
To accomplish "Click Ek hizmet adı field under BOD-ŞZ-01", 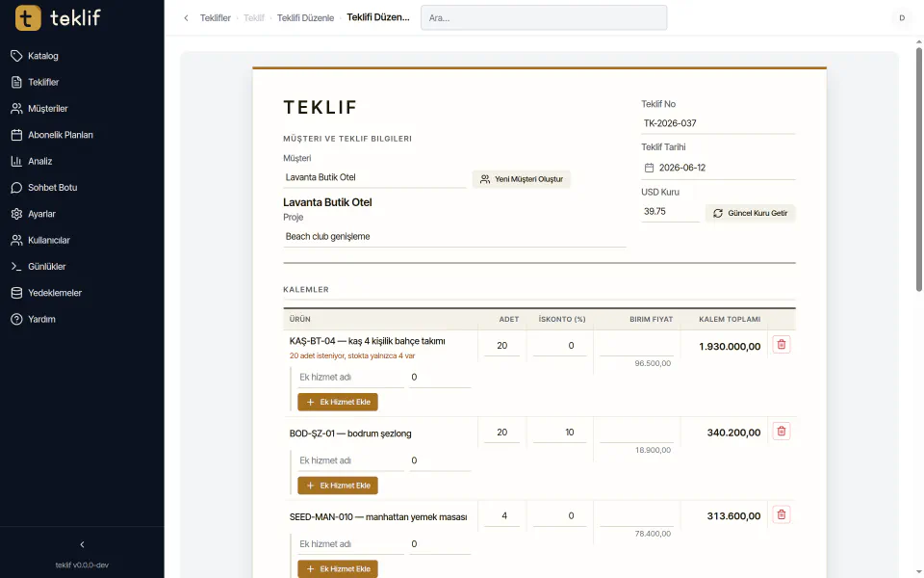I will tap(351, 460).
